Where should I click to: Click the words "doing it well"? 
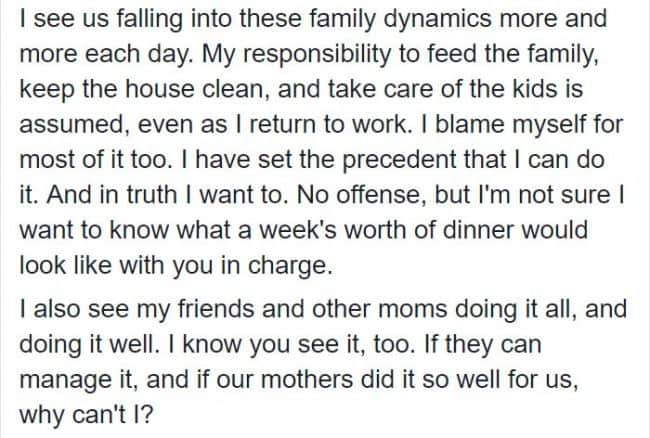pos(89,345)
